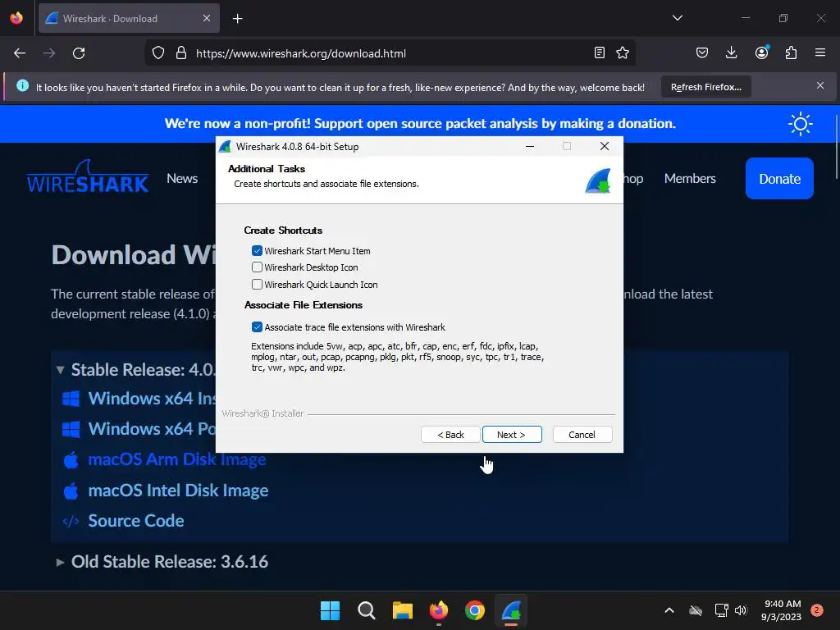Screen dimensions: 840x630
Task: Dismiss the Firefox refresh notification bar
Action: pos(820,85)
